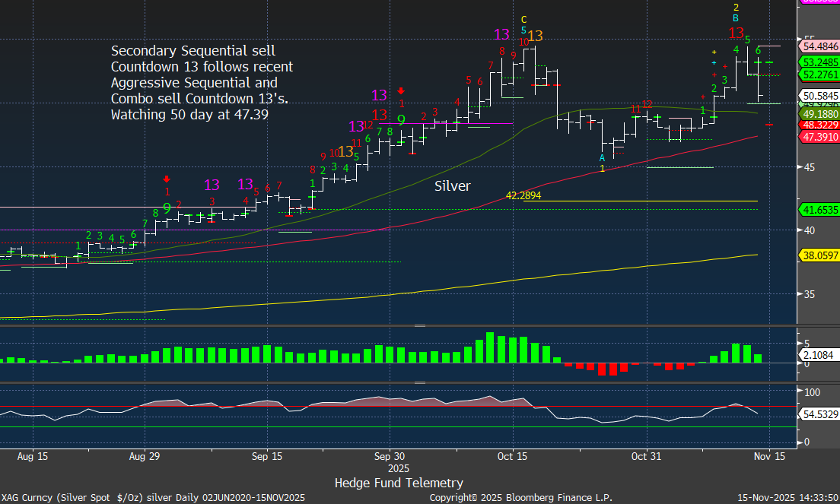Select the large red 13 marker near November high
The width and height of the screenshot is (840, 504).
[x=736, y=33]
